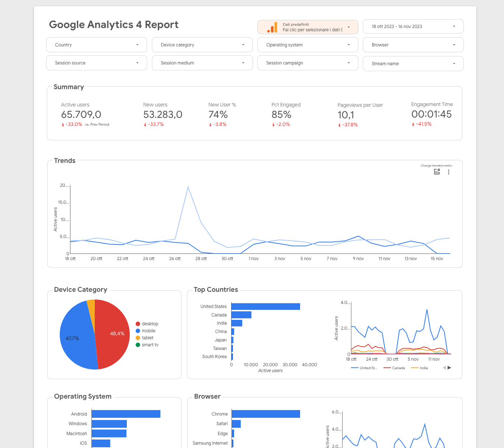Click the Chrome bar in Browser chart

pos(266,414)
